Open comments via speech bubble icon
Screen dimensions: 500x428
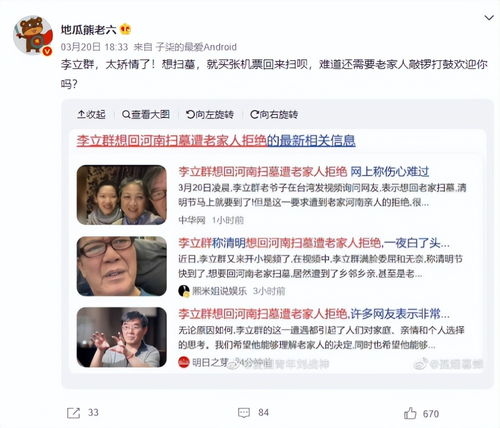(x=244, y=413)
